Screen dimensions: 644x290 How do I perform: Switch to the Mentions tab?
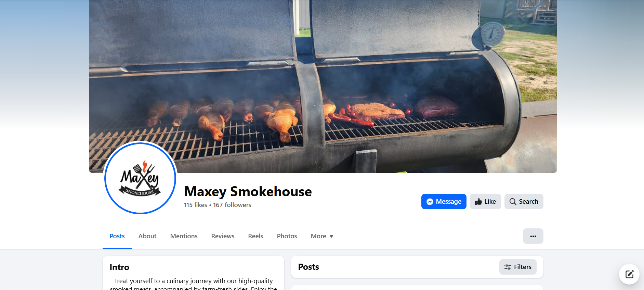click(x=184, y=236)
